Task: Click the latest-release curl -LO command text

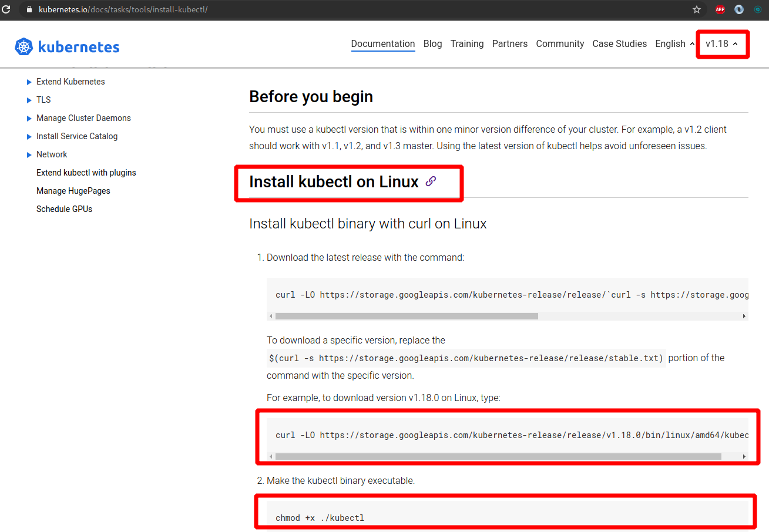Action: tap(512, 295)
